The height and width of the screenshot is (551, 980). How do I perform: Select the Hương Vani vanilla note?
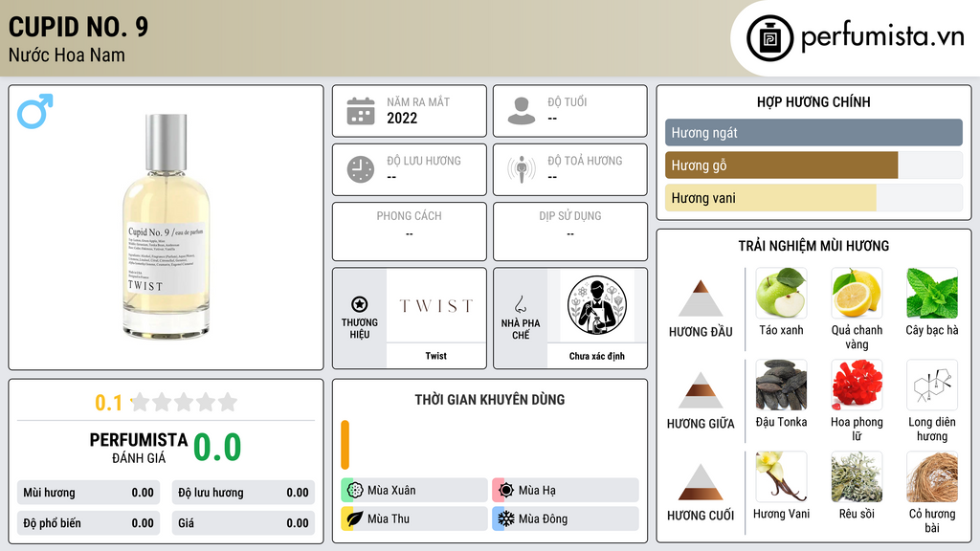(781, 476)
